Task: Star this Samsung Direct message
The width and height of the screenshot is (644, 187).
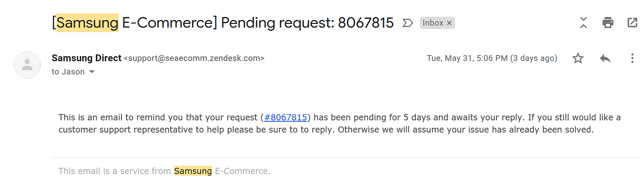Action: [578, 58]
